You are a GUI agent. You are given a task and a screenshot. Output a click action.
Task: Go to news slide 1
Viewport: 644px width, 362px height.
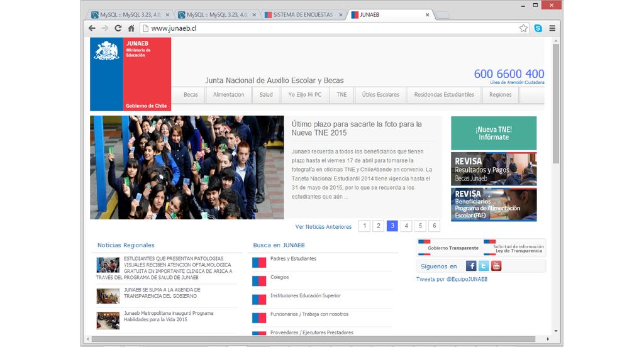(364, 226)
